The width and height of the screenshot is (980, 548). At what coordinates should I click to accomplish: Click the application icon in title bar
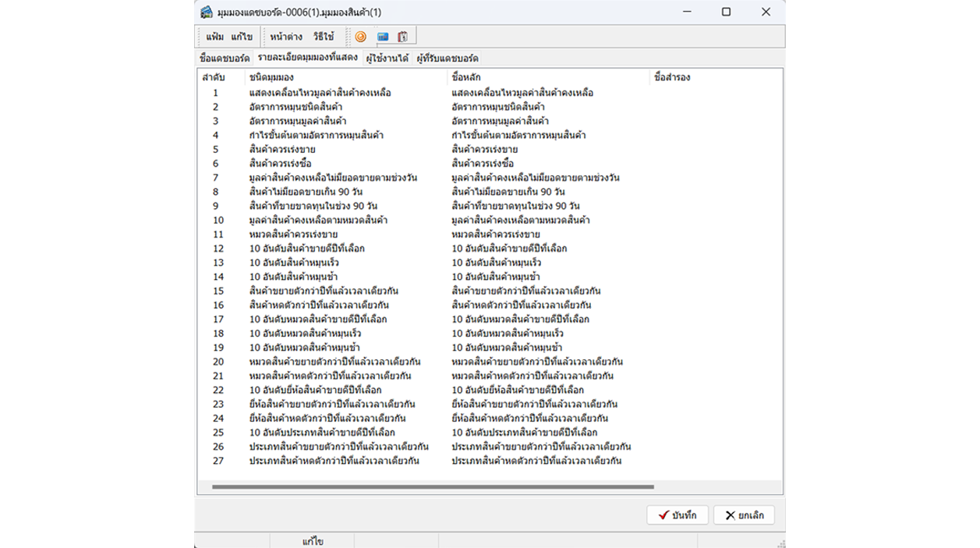206,12
